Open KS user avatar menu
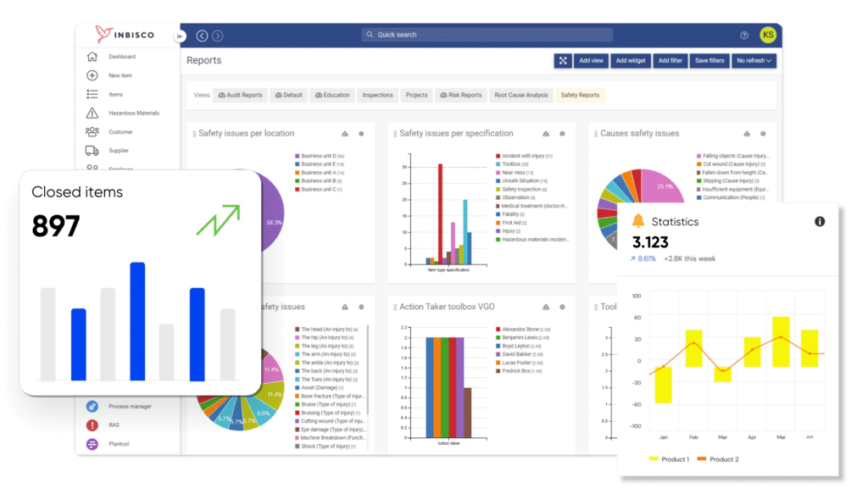868x488 pixels. pos(768,35)
